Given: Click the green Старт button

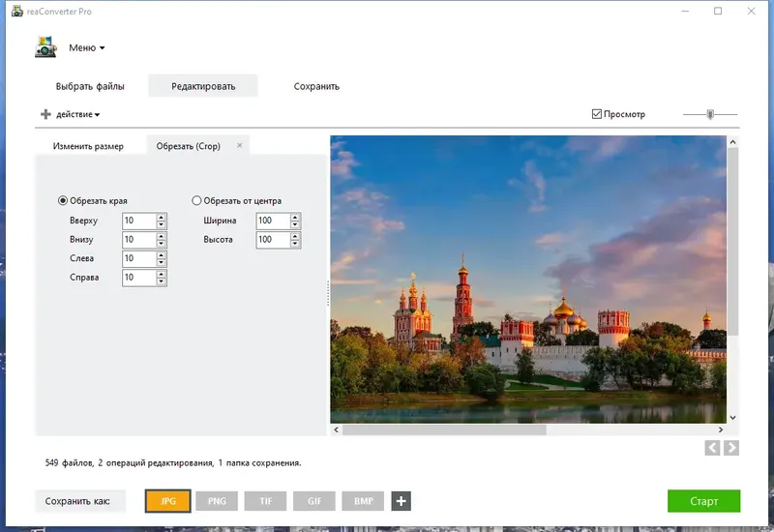Looking at the screenshot, I should tap(703, 501).
